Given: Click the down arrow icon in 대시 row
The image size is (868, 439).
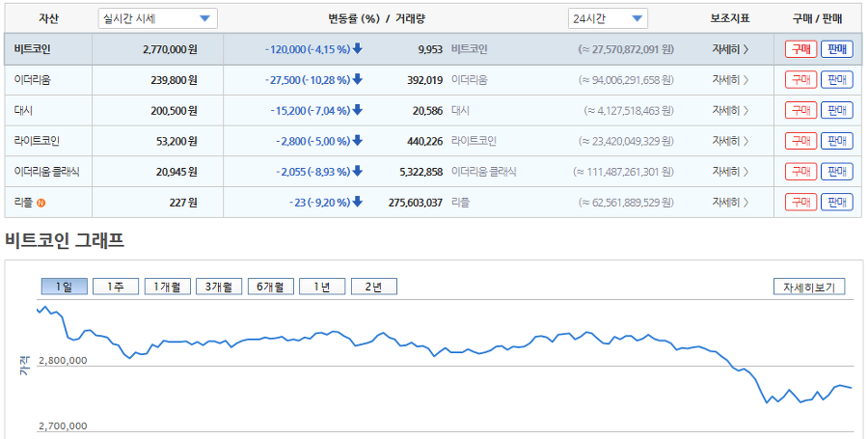Looking at the screenshot, I should [x=358, y=111].
